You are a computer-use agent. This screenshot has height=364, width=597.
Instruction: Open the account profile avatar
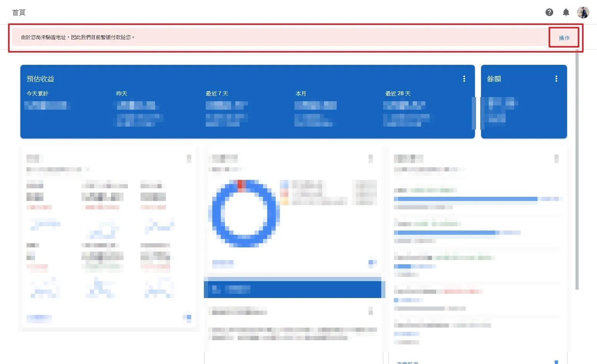[x=583, y=12]
